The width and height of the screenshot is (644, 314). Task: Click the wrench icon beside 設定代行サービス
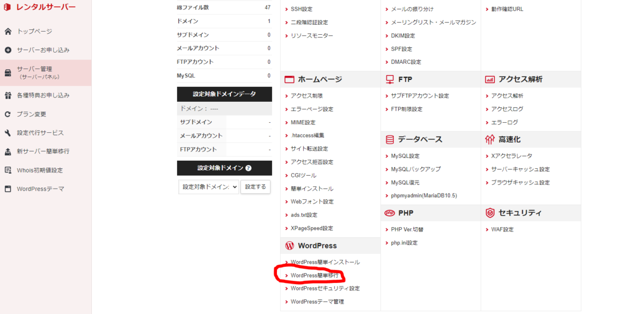(x=8, y=133)
